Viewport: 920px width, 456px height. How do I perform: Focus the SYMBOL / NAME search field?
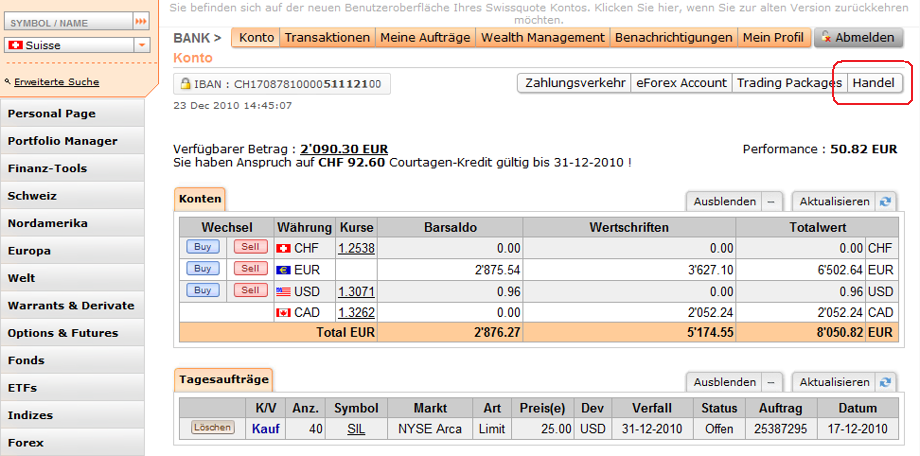[x=69, y=22]
